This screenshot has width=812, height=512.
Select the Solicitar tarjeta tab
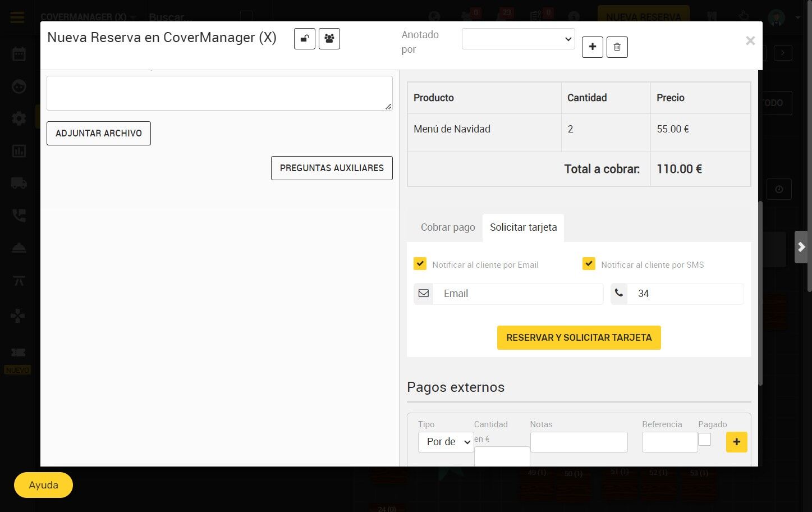tap(524, 227)
